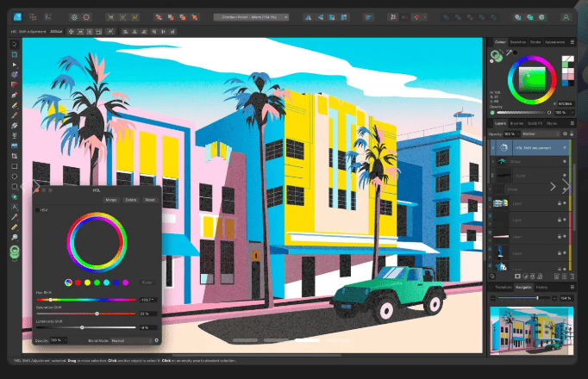Click the Saturation Shift slider track
The image size is (588, 379).
point(86,314)
